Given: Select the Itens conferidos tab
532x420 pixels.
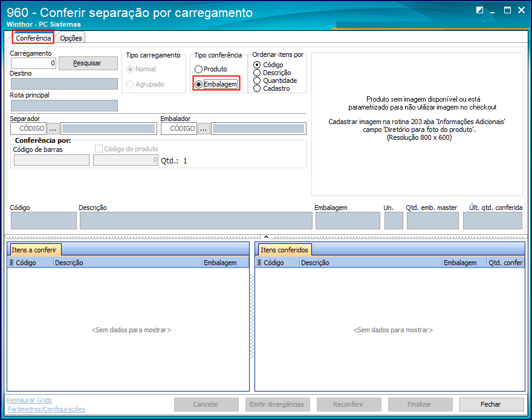Looking at the screenshot, I should tap(284, 250).
